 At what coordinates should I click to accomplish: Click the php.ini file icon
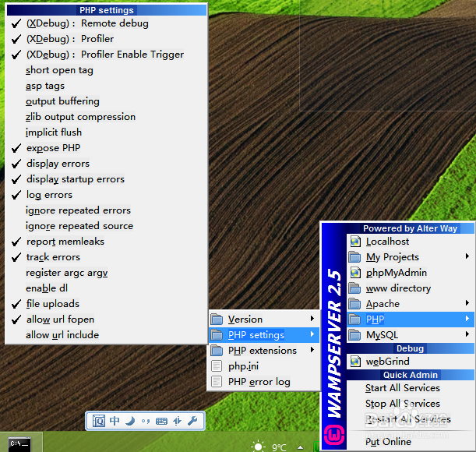pyautogui.click(x=217, y=366)
